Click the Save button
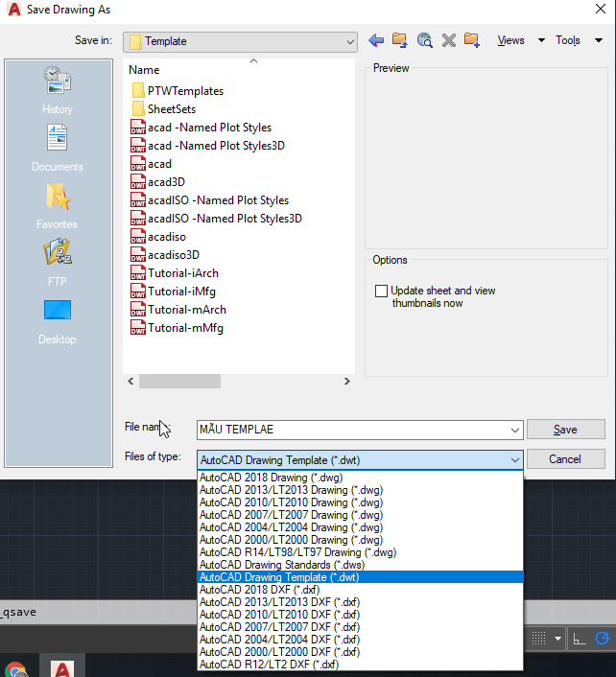 coord(565,430)
